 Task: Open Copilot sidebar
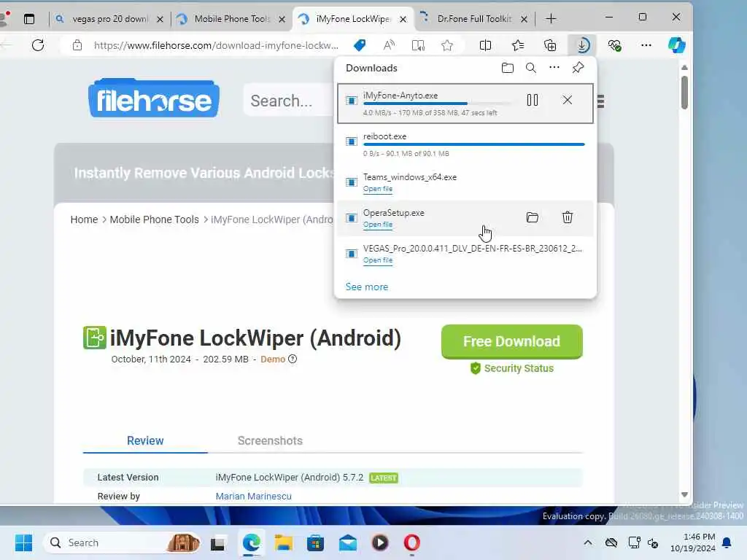pos(676,46)
